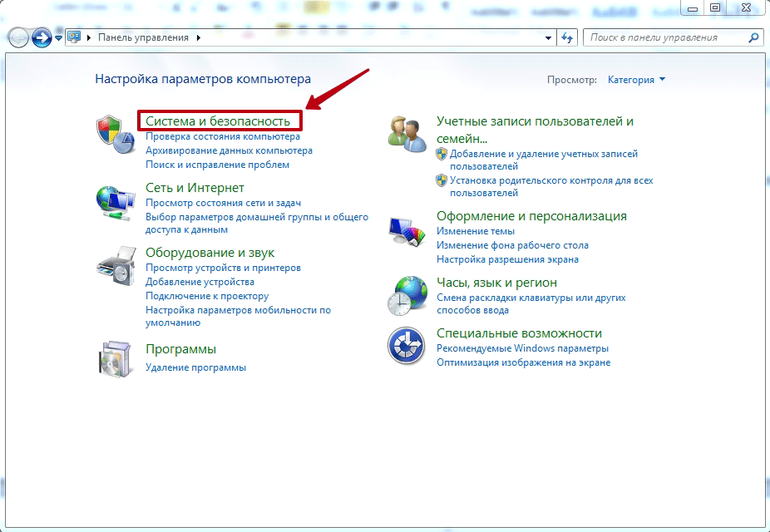Open the Система и безопасность category
Image resolution: width=770 pixels, height=532 pixels.
(218, 121)
